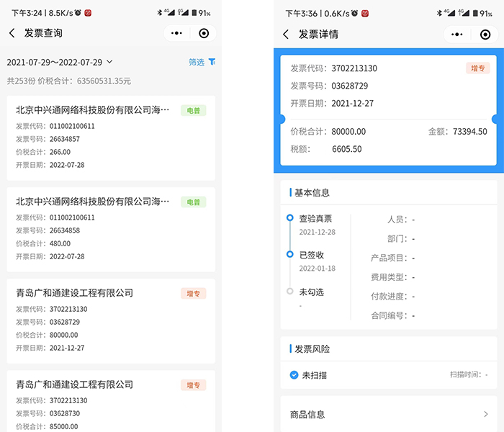The image size is (504, 432).
Task: Open the 商品信息 section
Action: [389, 414]
